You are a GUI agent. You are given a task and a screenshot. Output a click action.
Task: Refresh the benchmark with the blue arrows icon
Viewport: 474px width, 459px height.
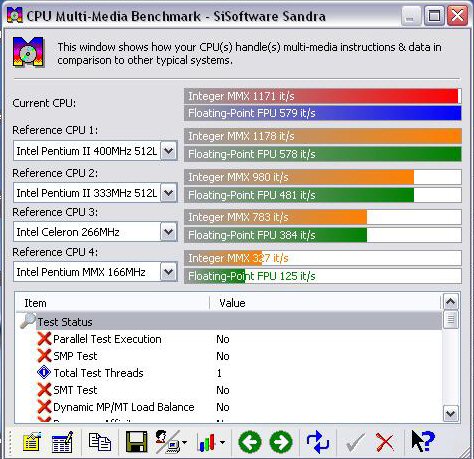(x=318, y=442)
